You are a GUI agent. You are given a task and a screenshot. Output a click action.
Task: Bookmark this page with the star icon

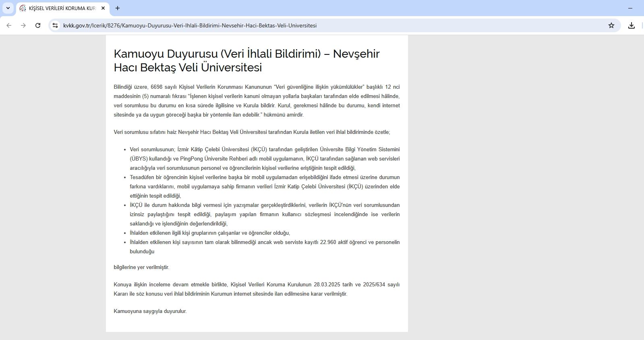[x=611, y=25]
